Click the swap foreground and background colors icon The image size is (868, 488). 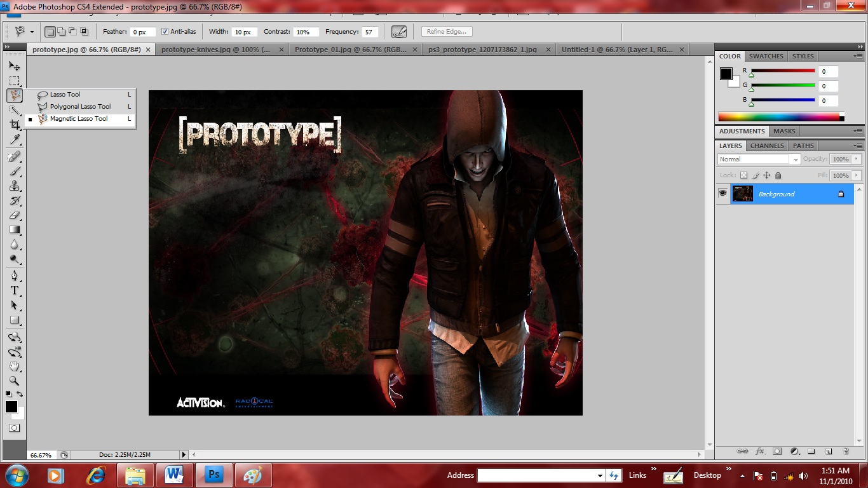pyautogui.click(x=20, y=394)
